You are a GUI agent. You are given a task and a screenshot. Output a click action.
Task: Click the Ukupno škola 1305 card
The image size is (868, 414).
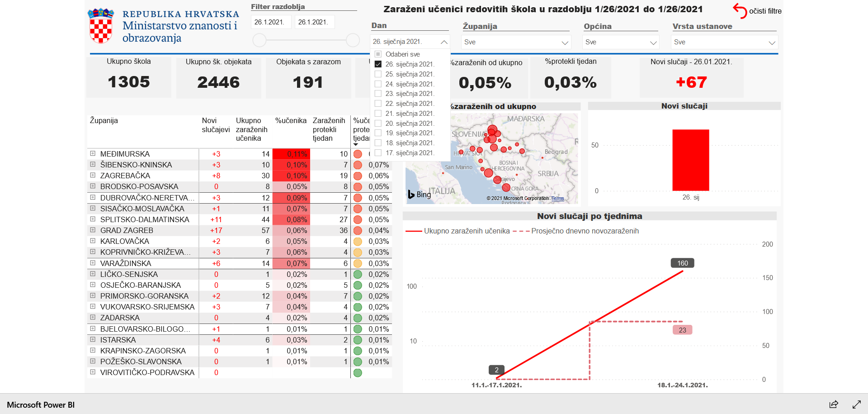coord(129,77)
